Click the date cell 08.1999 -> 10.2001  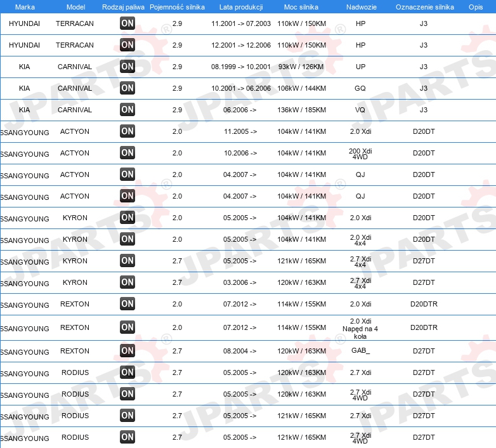[241, 67]
